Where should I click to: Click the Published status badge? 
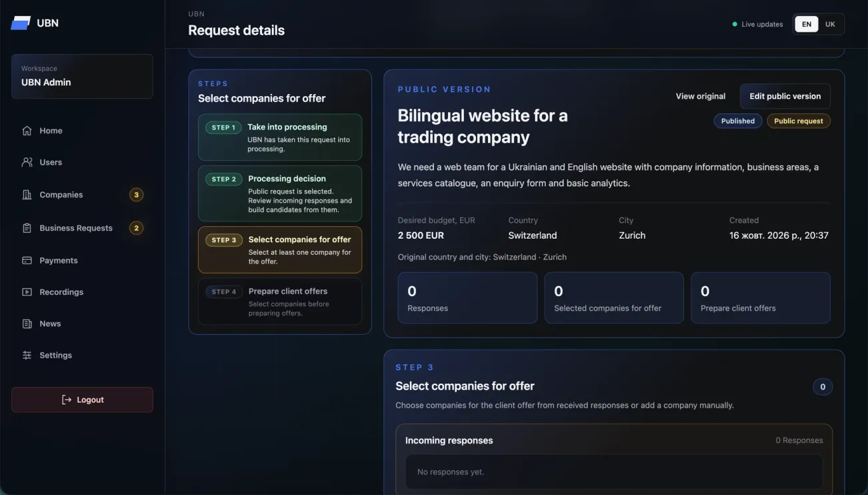[738, 121]
